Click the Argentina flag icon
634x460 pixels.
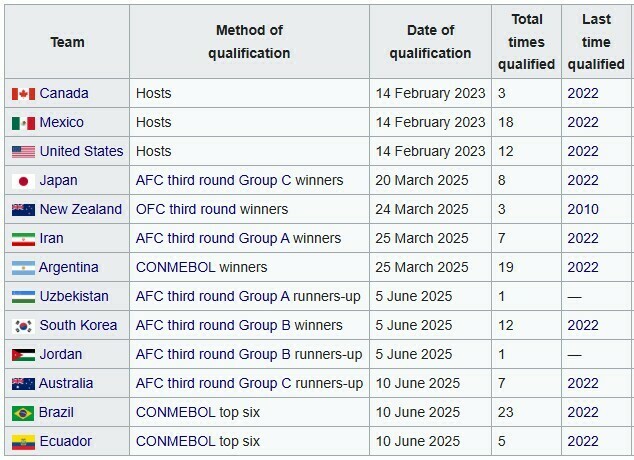pyautogui.click(x=23, y=268)
